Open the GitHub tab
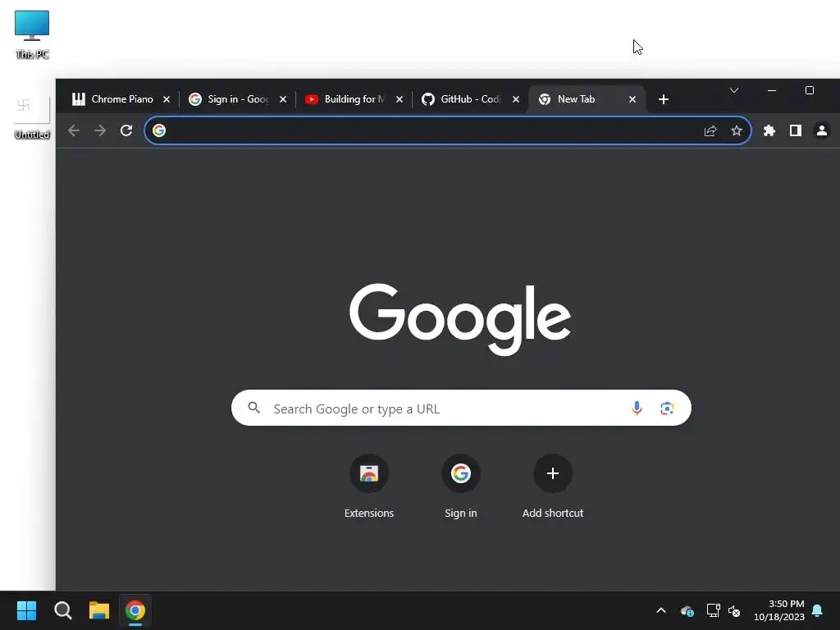Image resolution: width=840 pixels, height=630 pixels. 470,99
